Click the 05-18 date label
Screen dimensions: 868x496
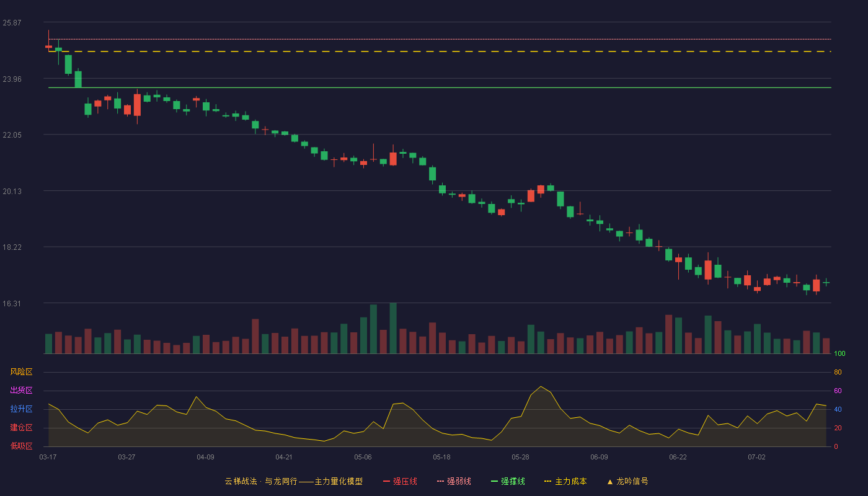pos(441,457)
